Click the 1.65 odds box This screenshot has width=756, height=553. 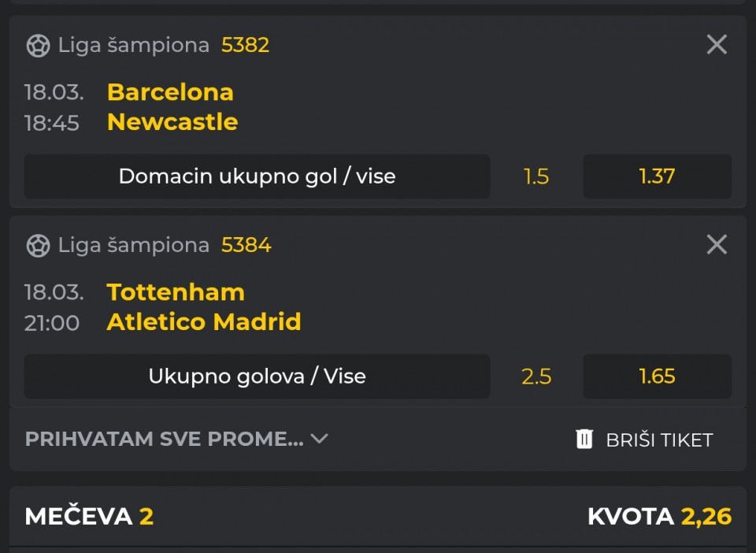pos(657,377)
